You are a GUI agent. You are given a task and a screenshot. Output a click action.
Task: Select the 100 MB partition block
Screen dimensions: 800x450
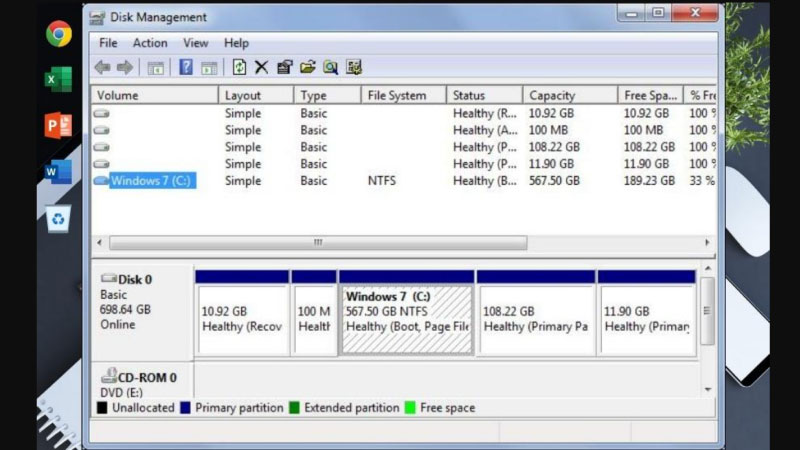(x=314, y=313)
